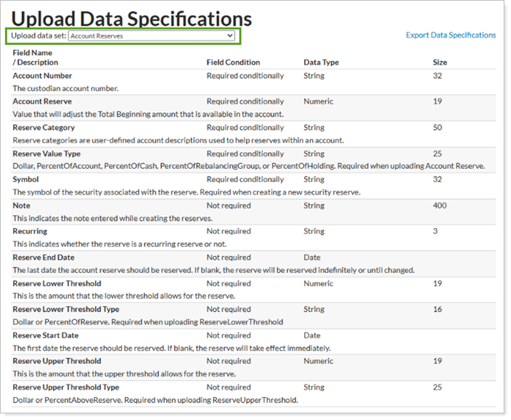
Task: Open the Upload data set dropdown
Action: [151, 35]
